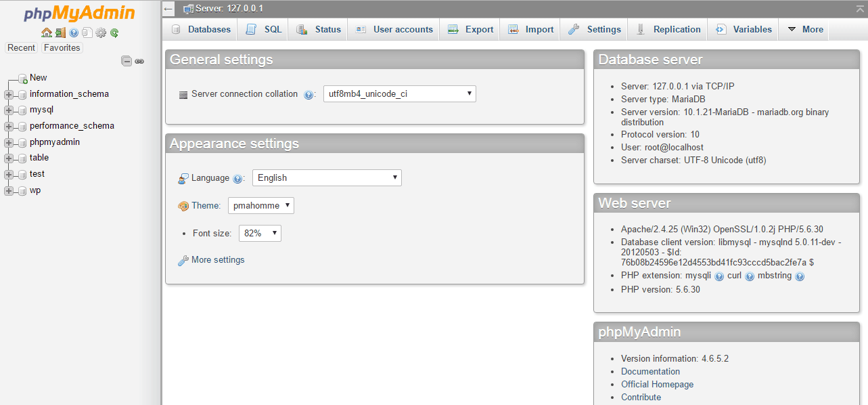
Task: Open phpMyAdmin documentation blue question icon
Action: (74, 33)
